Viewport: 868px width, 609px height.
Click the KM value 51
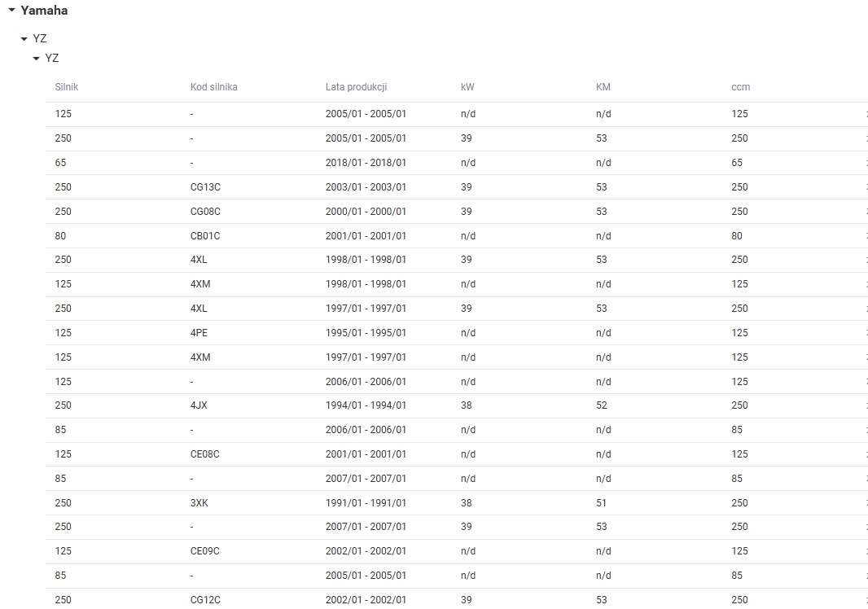coord(601,502)
